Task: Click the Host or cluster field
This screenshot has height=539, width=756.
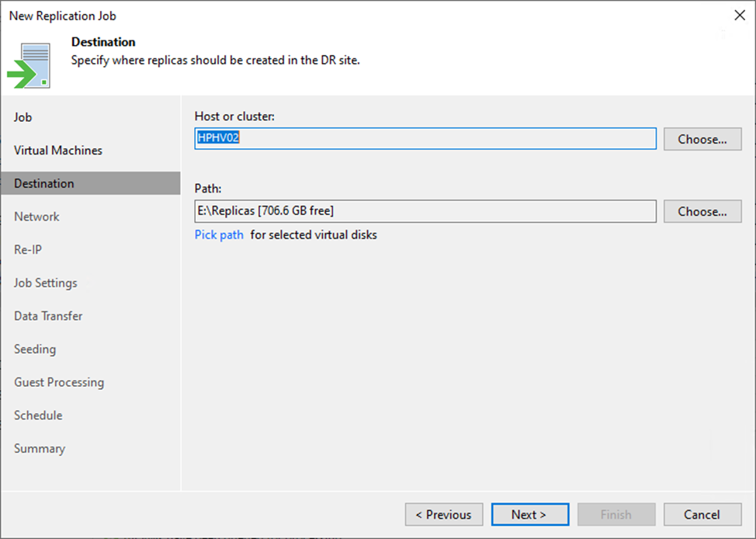Action: (x=425, y=139)
